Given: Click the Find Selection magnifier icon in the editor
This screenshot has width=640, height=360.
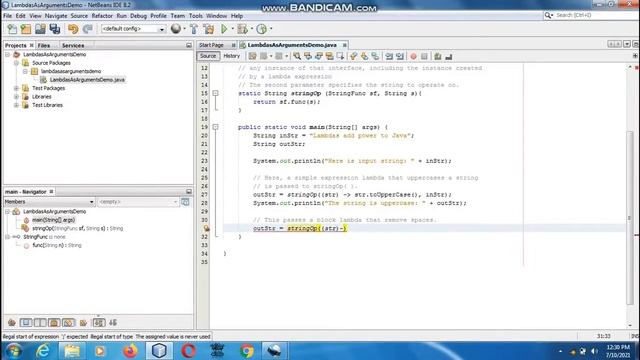Looking at the screenshot, I should click(297, 56).
